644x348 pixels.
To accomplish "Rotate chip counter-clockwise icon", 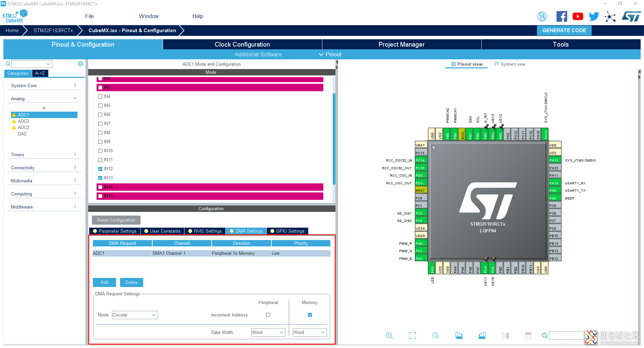I will [x=482, y=336].
